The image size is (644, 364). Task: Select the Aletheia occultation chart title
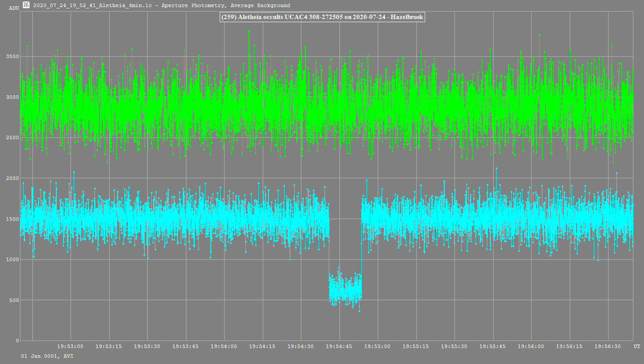pos(322,17)
